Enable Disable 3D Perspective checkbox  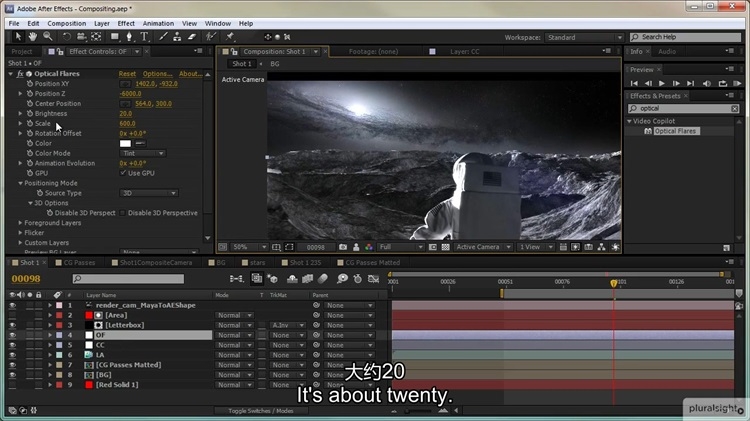point(123,212)
